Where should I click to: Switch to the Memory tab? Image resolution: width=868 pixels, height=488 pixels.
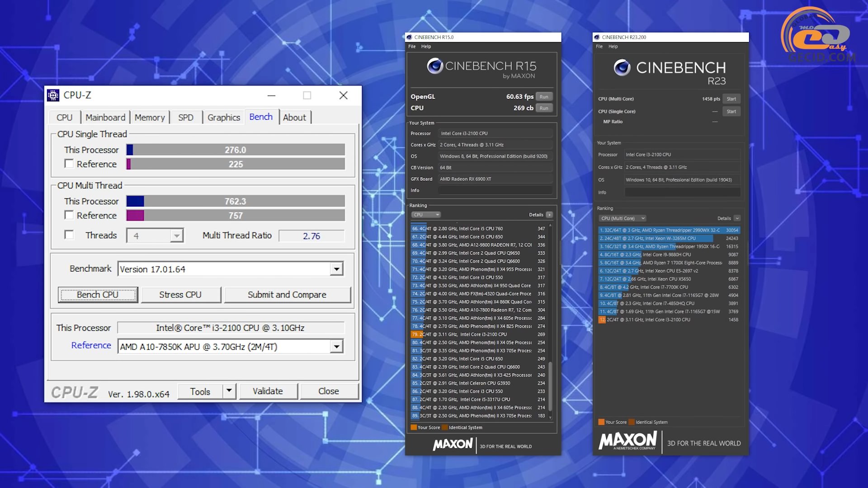[x=150, y=117]
